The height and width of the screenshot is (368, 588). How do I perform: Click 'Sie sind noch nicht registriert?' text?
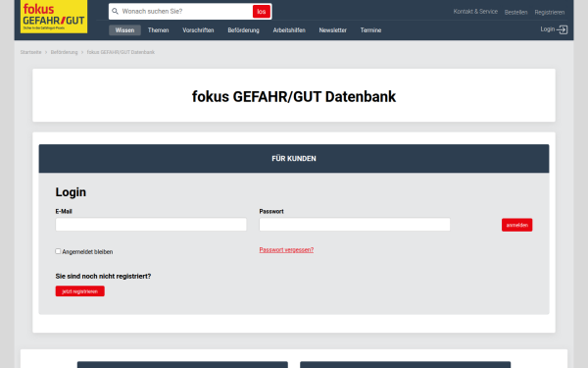click(x=103, y=276)
